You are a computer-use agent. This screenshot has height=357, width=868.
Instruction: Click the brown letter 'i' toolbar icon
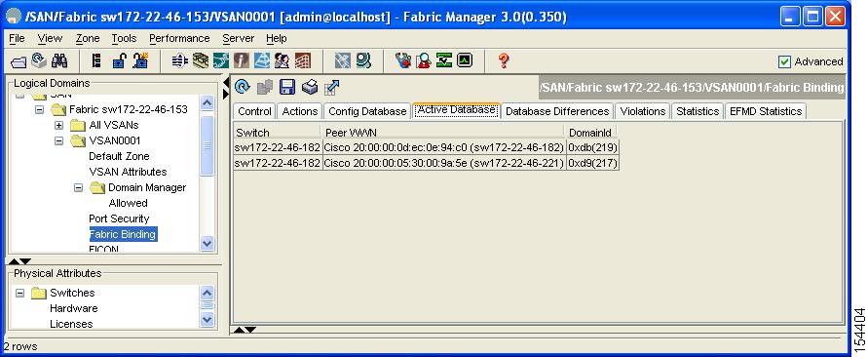[x=242, y=61]
